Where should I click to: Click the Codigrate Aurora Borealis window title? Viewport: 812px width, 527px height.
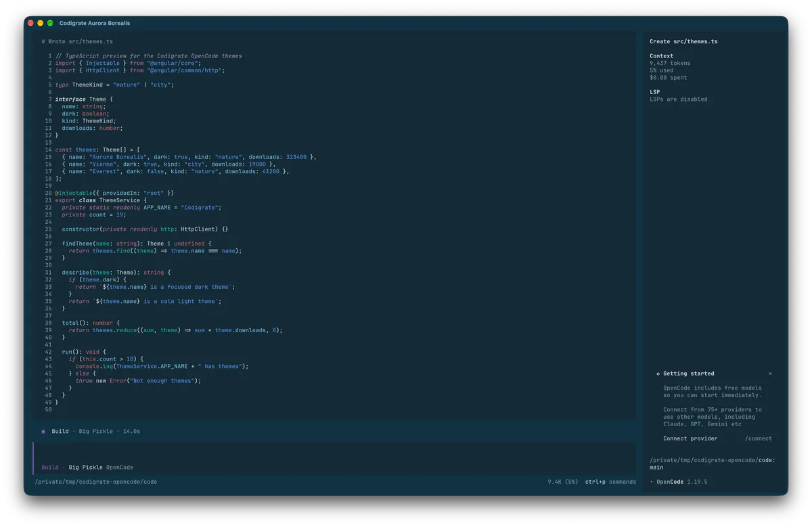(x=95, y=23)
